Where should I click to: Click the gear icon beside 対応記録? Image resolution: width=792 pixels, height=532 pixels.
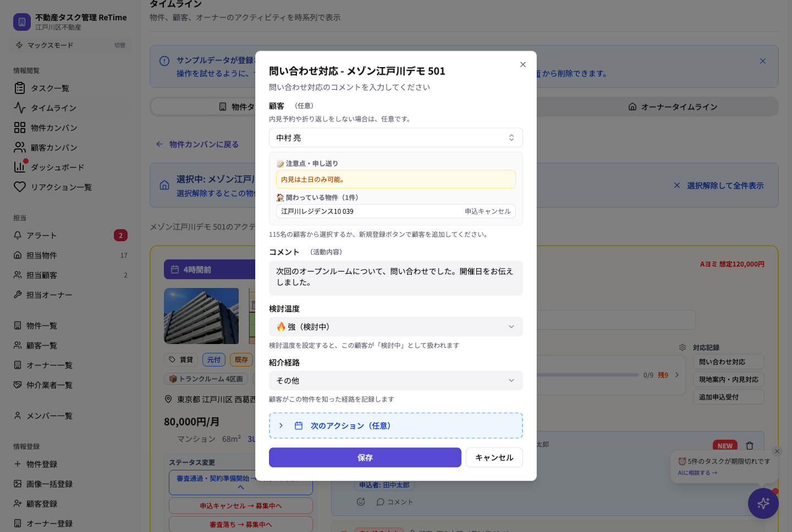point(683,348)
